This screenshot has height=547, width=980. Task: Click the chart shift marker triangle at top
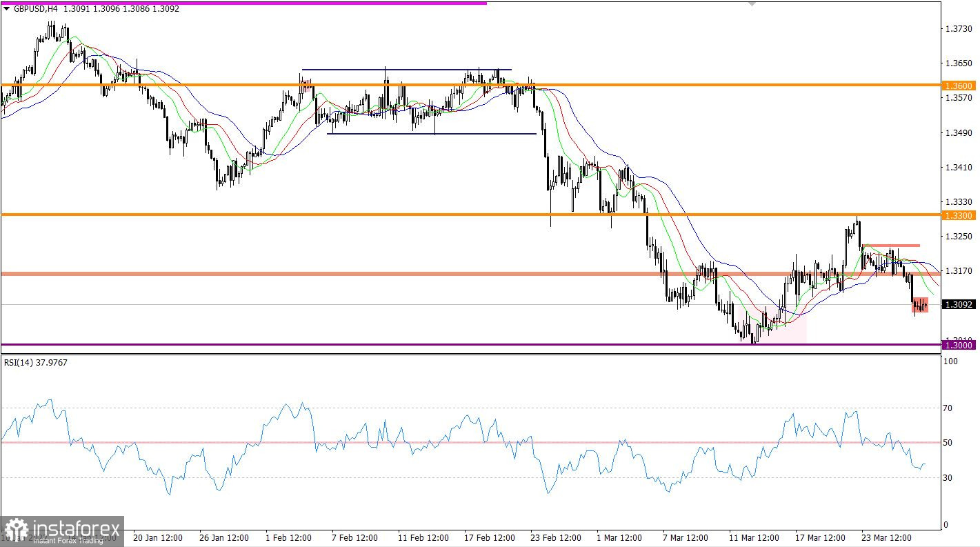[752, 4]
